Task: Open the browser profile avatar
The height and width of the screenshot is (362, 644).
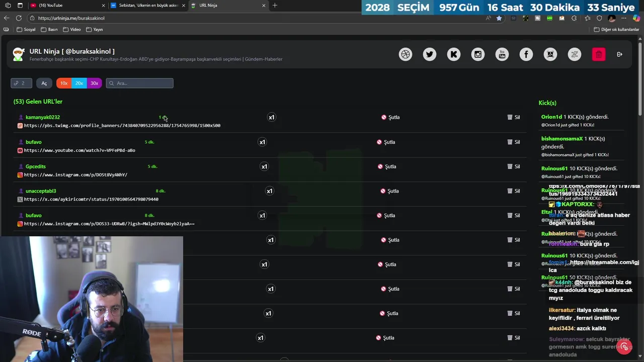Action: click(x=612, y=18)
